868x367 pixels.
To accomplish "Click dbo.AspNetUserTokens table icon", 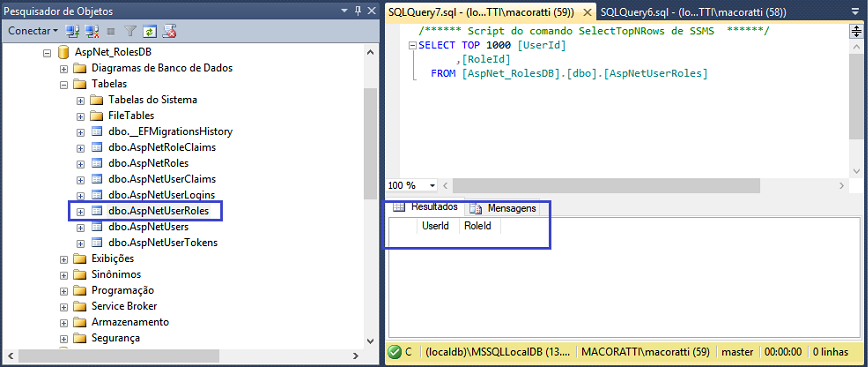I will 97,242.
